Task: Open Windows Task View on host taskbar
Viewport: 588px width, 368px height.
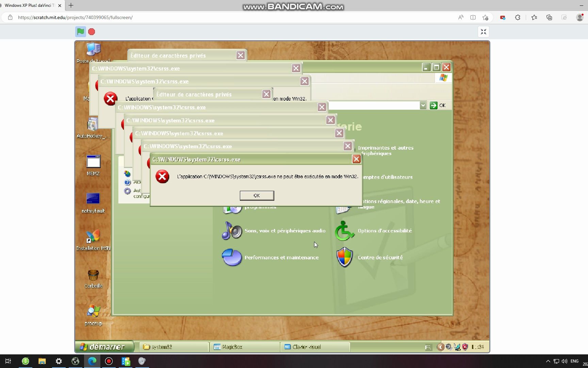Action: coord(8,361)
